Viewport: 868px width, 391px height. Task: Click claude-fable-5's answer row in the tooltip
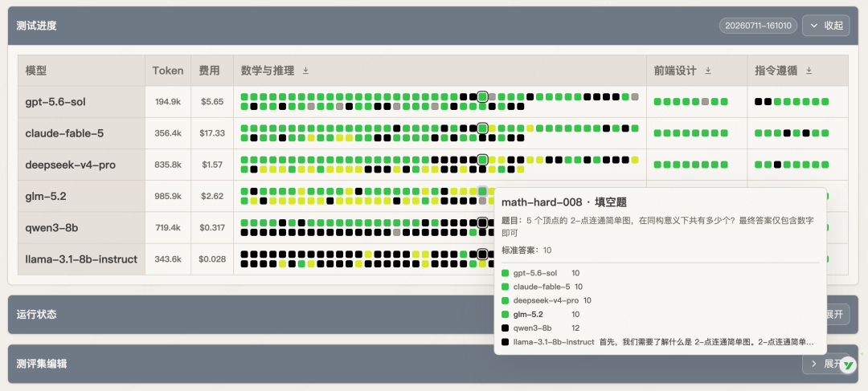(660, 287)
